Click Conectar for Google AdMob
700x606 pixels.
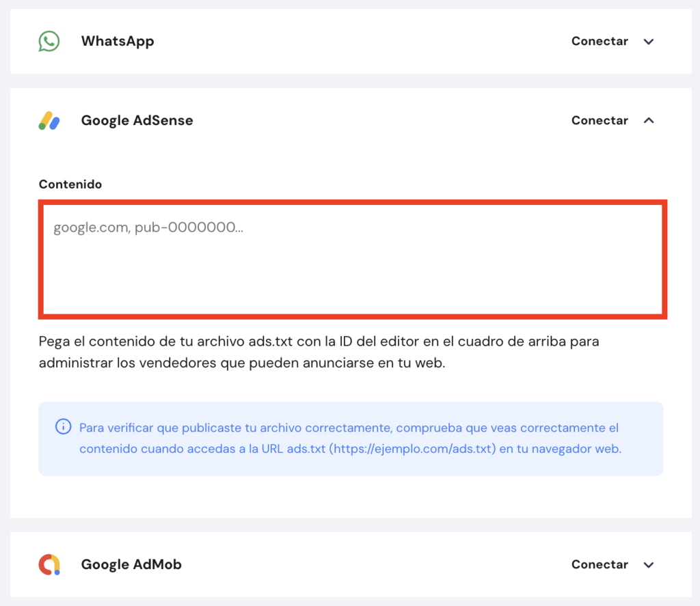[x=600, y=564]
